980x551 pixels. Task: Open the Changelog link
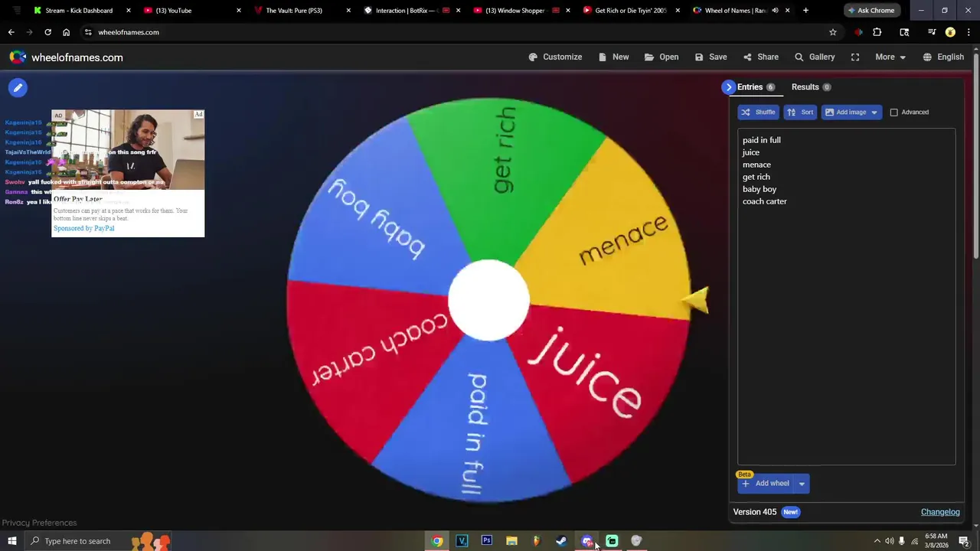940,512
